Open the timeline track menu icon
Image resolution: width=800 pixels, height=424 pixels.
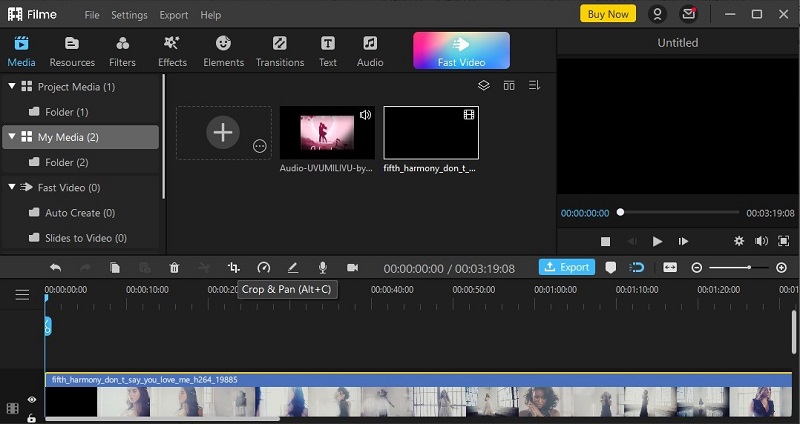coord(22,294)
